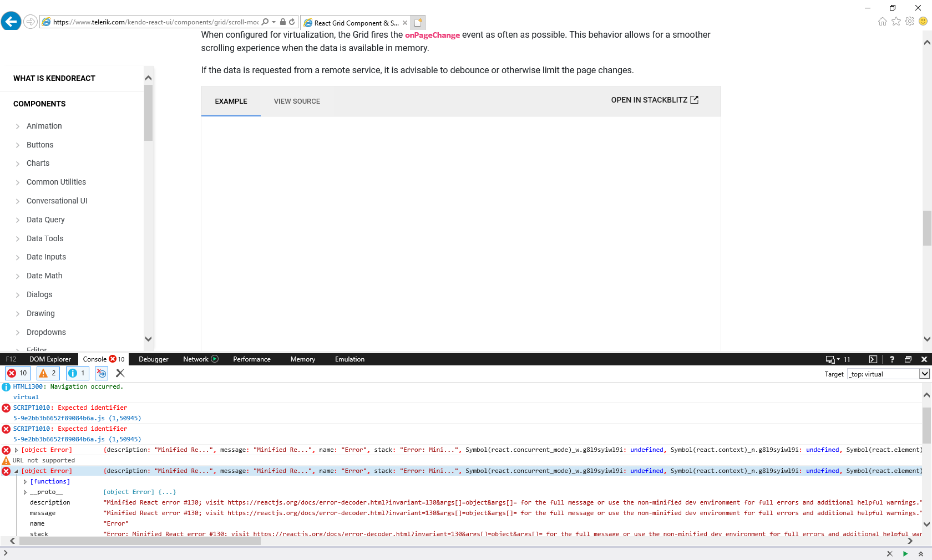Go back with the browser Back arrow
Image resolution: width=932 pixels, height=560 pixels.
point(11,22)
